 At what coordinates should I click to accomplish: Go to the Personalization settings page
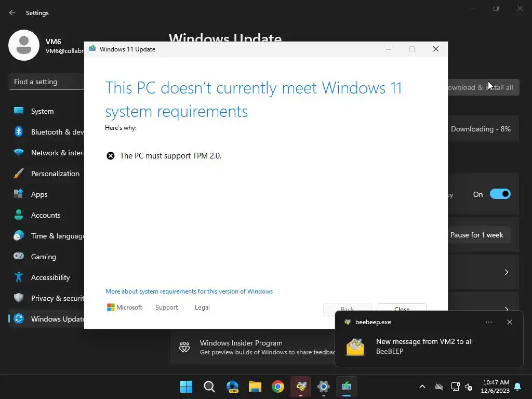tap(46, 174)
